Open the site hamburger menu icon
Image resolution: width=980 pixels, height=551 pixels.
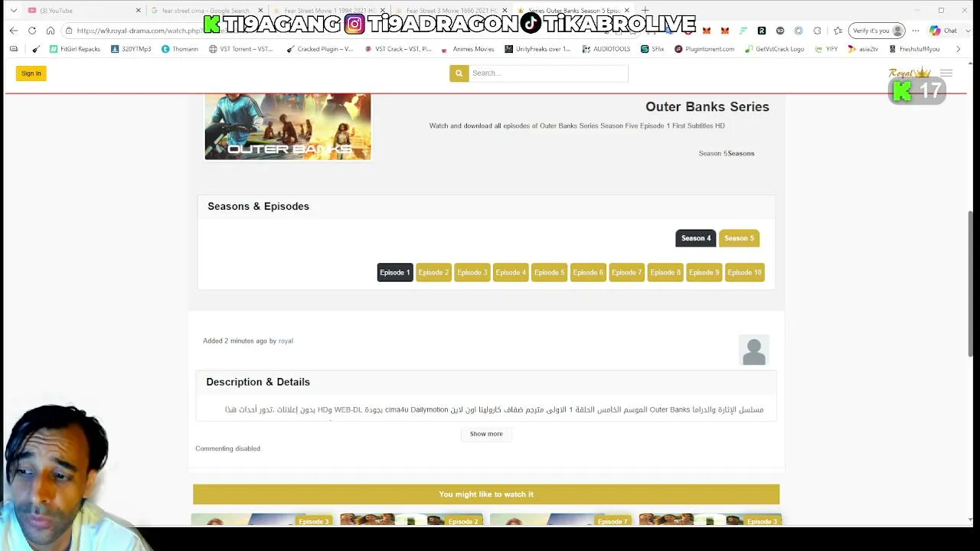(x=946, y=73)
